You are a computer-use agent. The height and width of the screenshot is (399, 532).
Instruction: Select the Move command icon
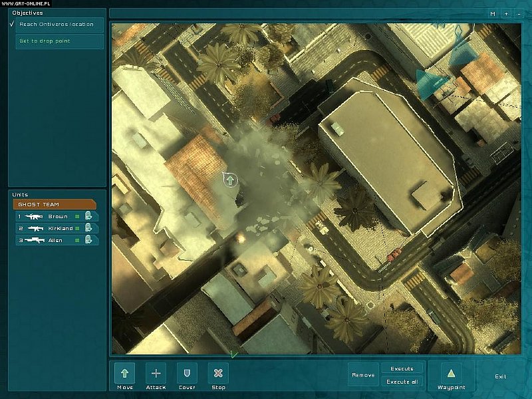point(125,373)
